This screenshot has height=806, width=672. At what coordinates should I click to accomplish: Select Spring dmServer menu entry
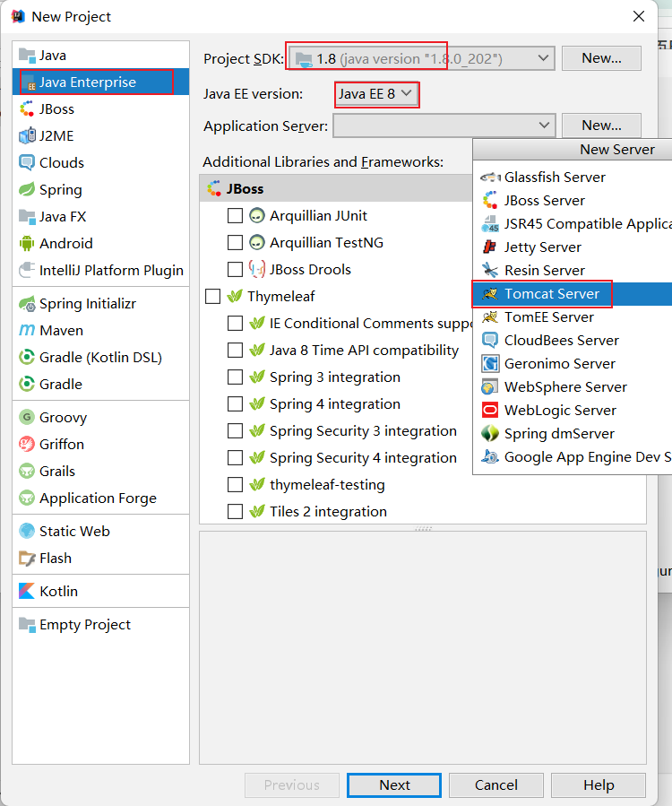pyautogui.click(x=572, y=434)
